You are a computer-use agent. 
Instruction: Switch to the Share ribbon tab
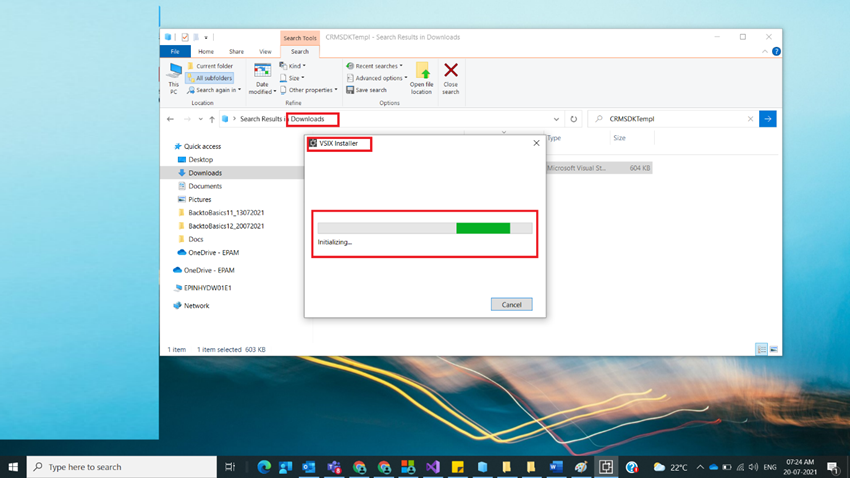pyautogui.click(x=236, y=51)
